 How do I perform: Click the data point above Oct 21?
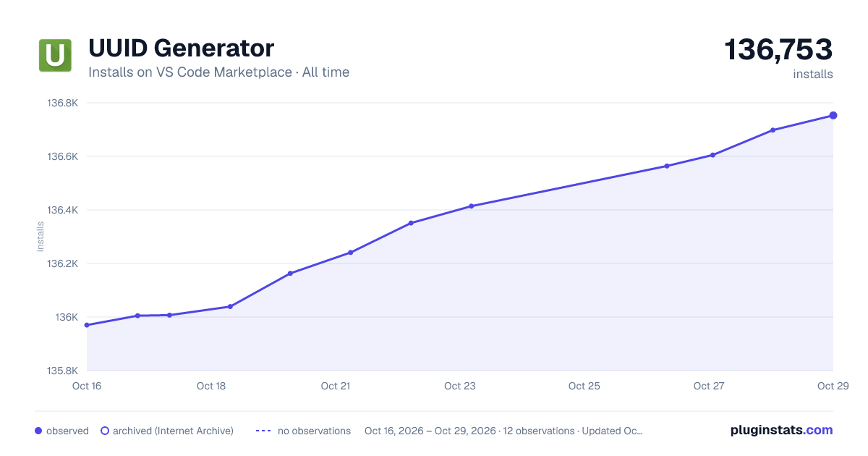click(x=351, y=253)
